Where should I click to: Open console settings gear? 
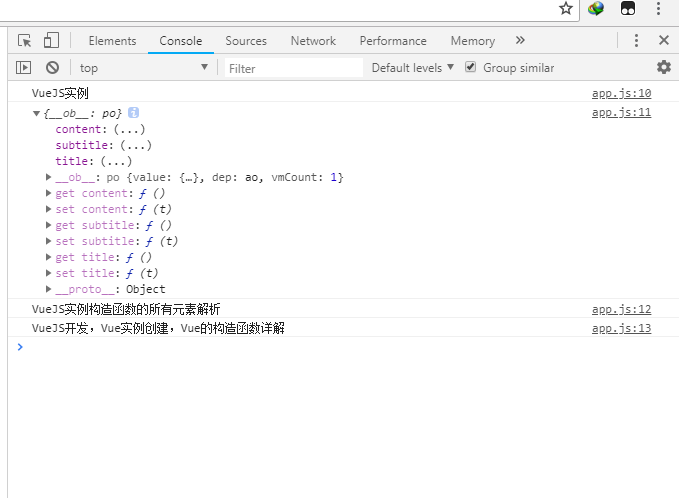(x=663, y=67)
